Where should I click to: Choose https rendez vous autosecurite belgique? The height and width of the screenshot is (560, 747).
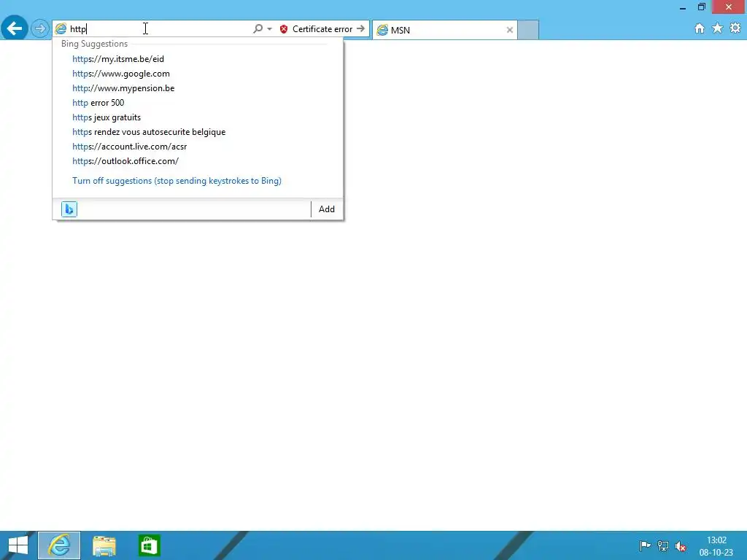tap(149, 132)
